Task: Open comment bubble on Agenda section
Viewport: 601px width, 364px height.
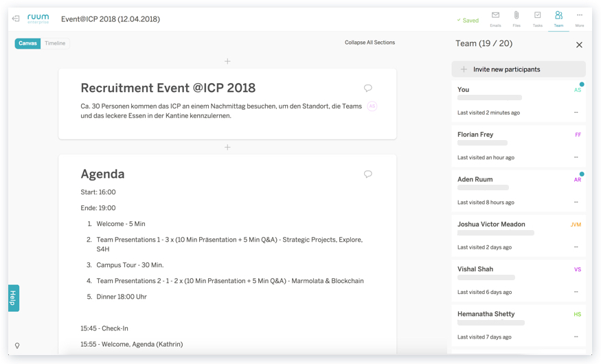Action: coord(368,174)
